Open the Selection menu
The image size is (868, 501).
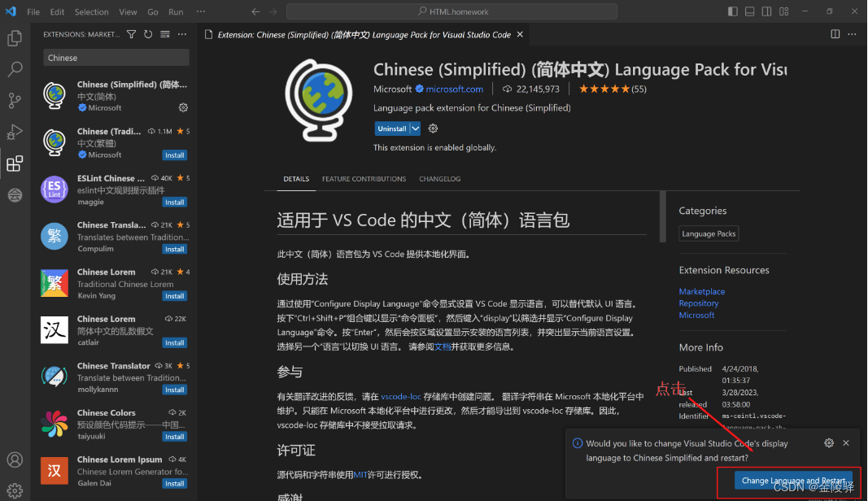pos(91,11)
